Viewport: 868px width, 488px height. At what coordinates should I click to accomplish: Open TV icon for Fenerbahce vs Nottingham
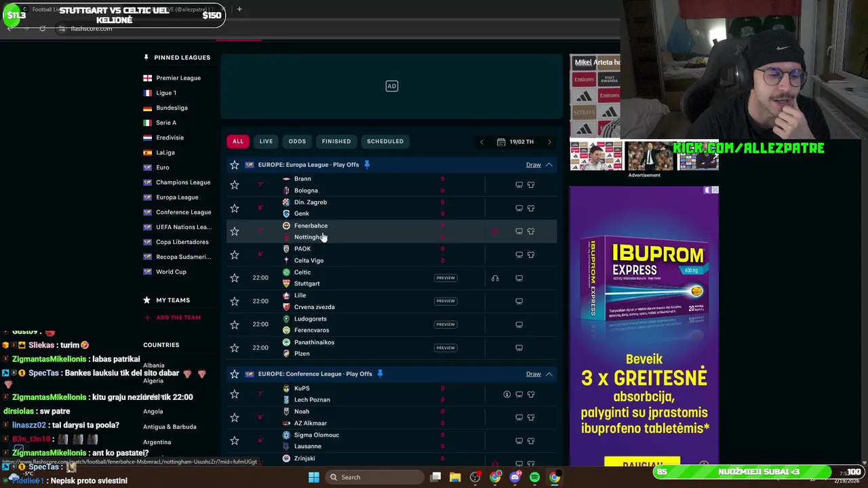click(x=519, y=231)
